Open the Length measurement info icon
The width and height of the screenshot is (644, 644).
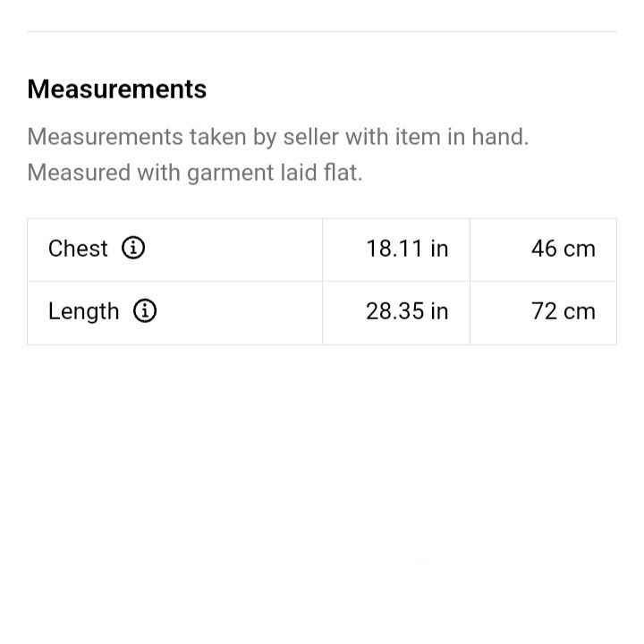tap(145, 310)
